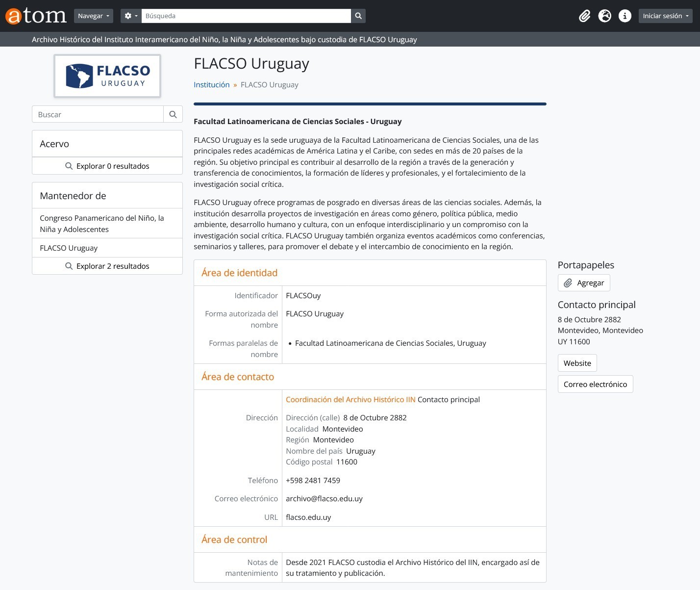The image size is (700, 590).
Task: Click the Website button
Action: point(577,363)
